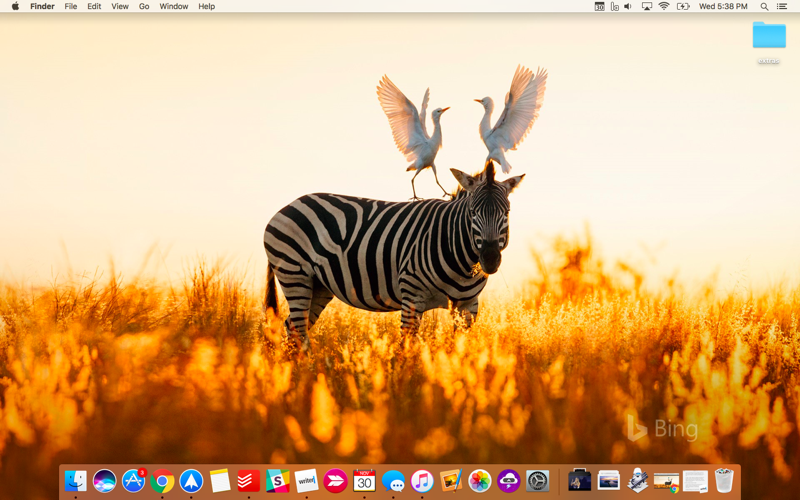
Task: Open the Apple menu
Action: [15, 6]
